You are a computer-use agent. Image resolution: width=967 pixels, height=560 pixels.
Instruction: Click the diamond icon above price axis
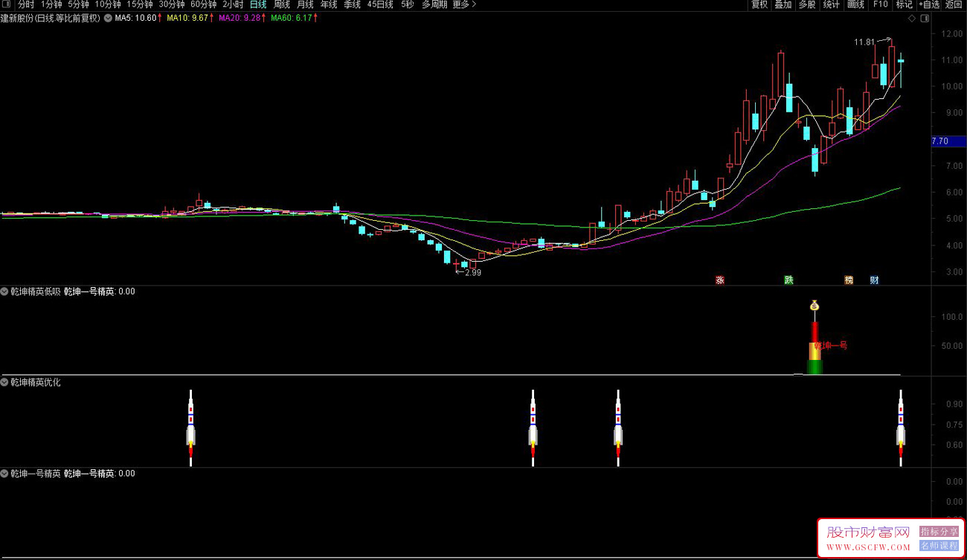tap(913, 19)
